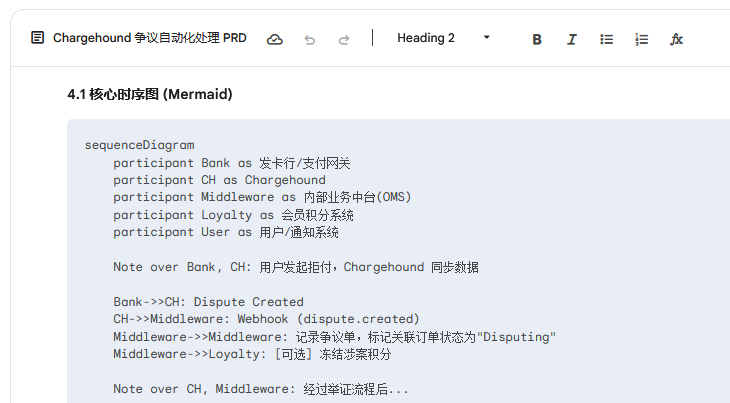Screen dimensions: 730x403
Task: Click the 4.1 核心时序图 (Mermaid) heading
Action: pos(150,95)
